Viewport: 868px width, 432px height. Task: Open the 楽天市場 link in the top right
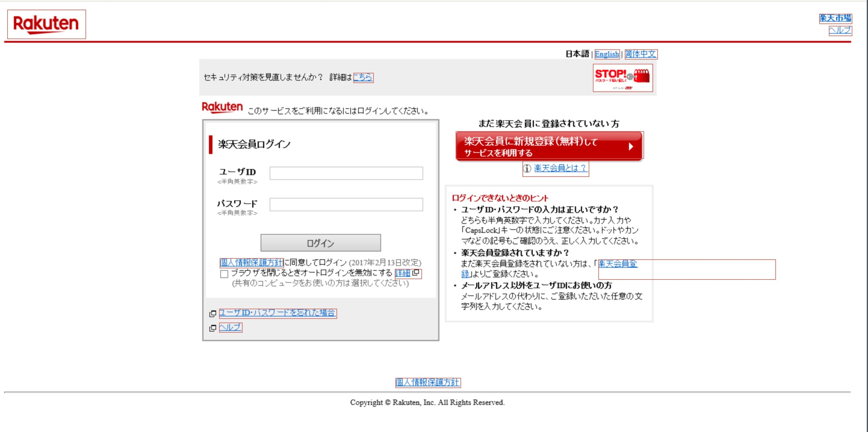click(x=835, y=18)
